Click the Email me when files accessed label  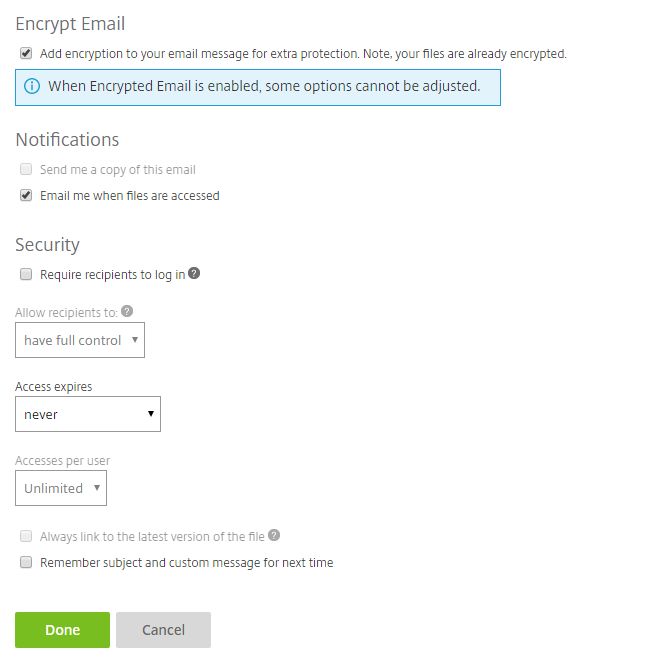[x=130, y=196]
